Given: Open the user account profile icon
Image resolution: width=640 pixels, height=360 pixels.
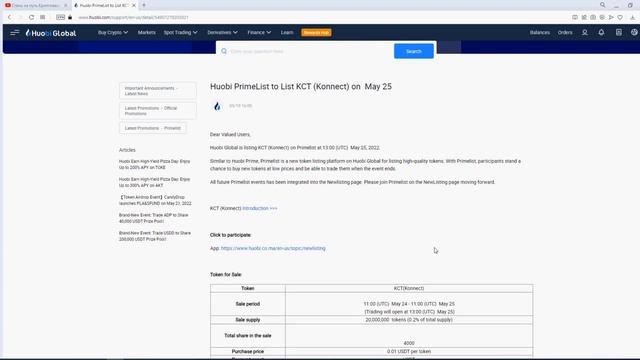Looking at the screenshot, I should 584,32.
